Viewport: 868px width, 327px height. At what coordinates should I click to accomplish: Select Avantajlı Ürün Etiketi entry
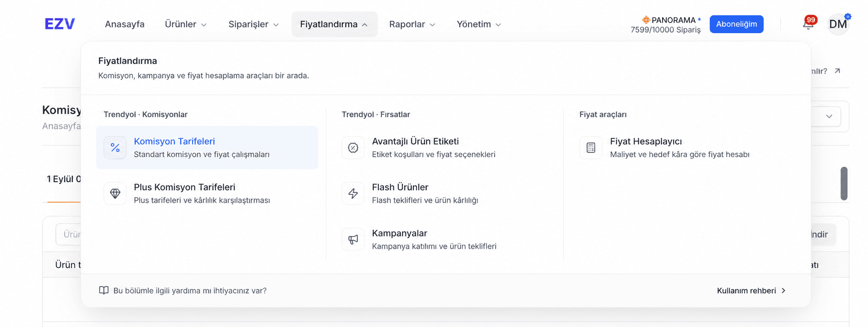444,147
